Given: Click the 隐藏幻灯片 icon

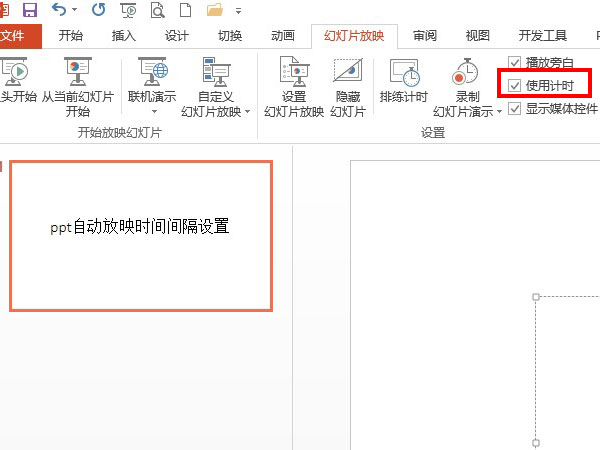Looking at the screenshot, I should point(347,73).
